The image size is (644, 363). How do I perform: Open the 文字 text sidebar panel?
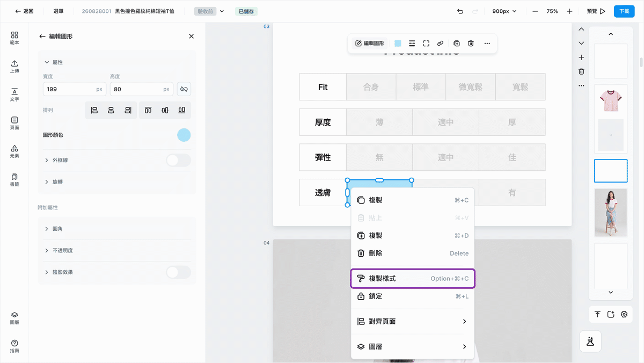[x=14, y=95]
